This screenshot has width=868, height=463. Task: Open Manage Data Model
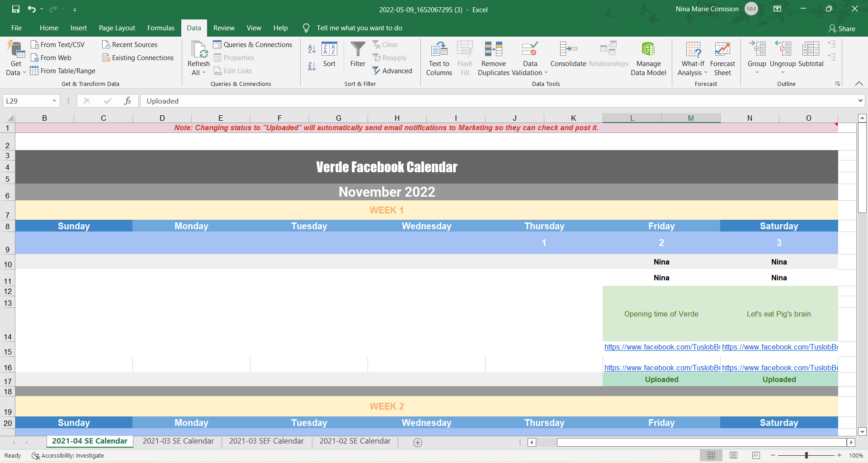[648, 59]
